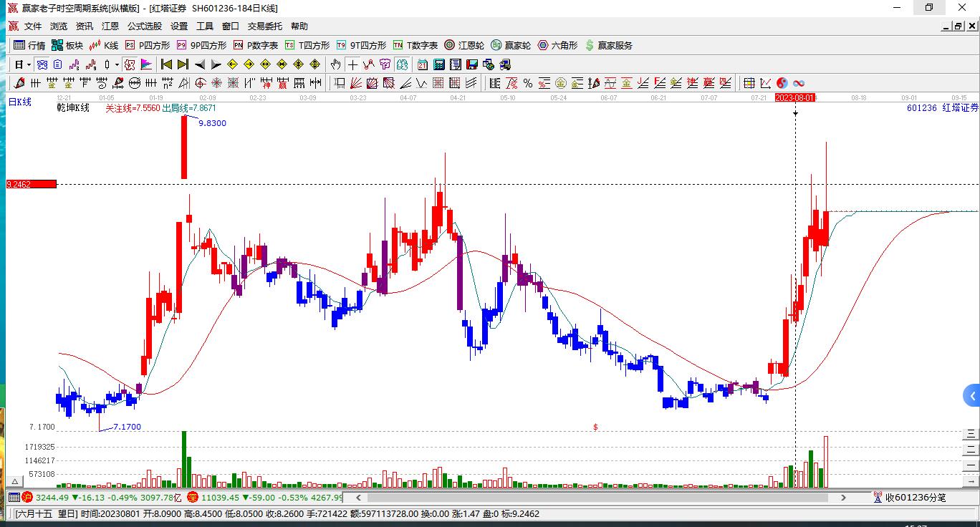Select the red fan lines tool
Screen dimensions: 980x527
(x=355, y=83)
